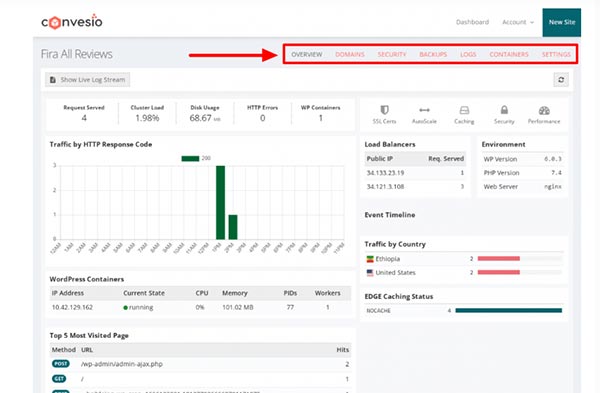The height and width of the screenshot is (393, 600).
Task: Switch to the Domains tab
Action: coord(350,54)
